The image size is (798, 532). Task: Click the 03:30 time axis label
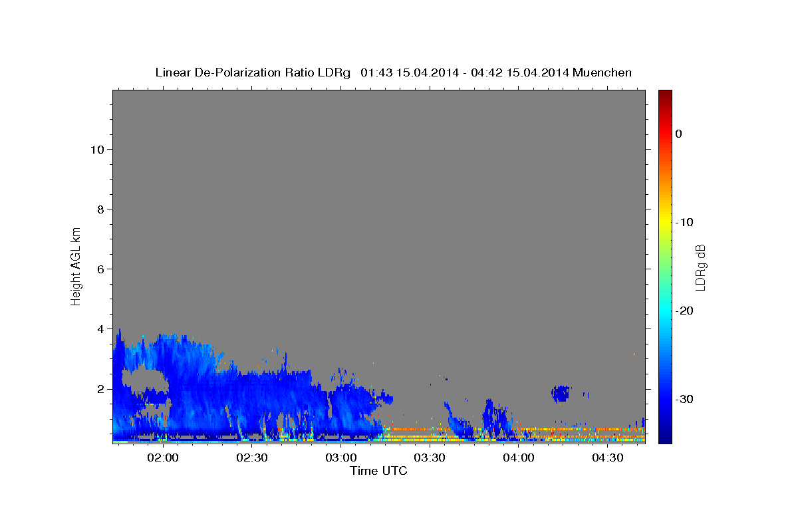pos(430,458)
